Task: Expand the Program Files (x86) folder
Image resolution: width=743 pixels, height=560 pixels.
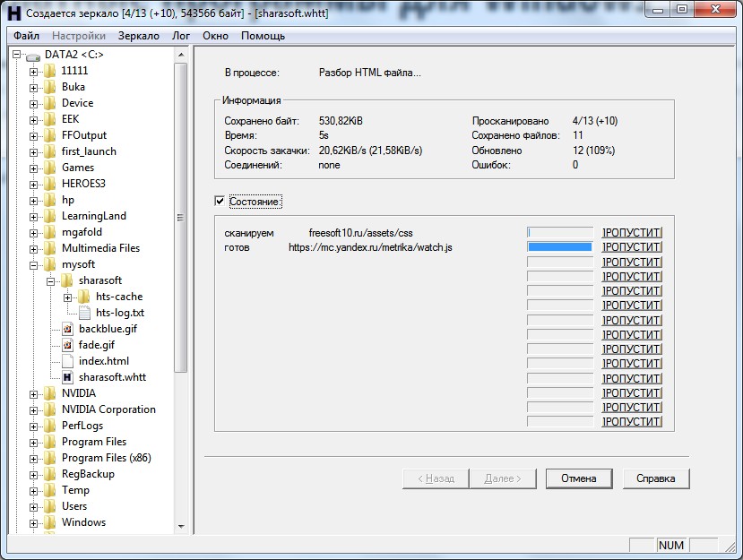Action: tap(34, 459)
